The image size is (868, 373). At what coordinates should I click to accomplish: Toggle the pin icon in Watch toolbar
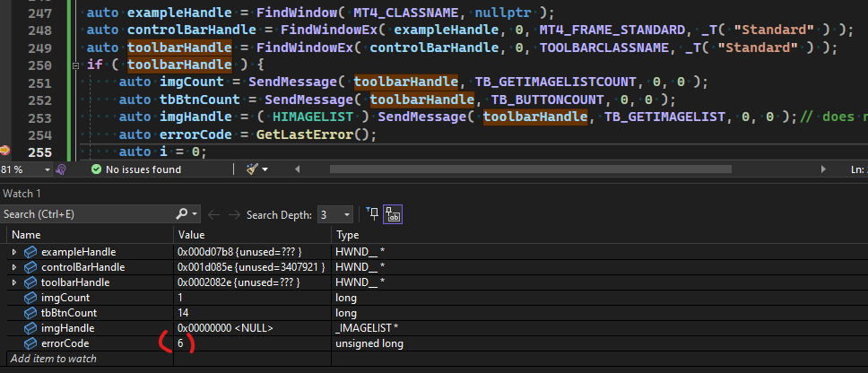[x=373, y=214]
